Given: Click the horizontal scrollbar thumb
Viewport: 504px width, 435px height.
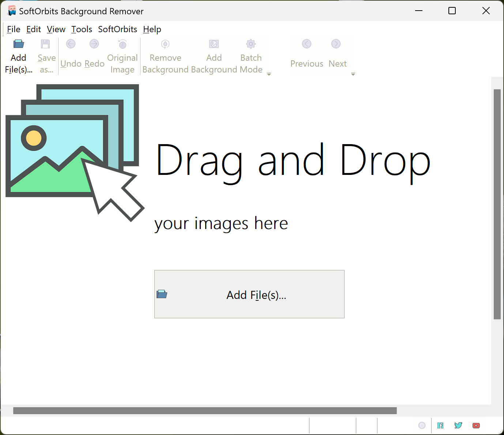Looking at the screenshot, I should (x=205, y=410).
